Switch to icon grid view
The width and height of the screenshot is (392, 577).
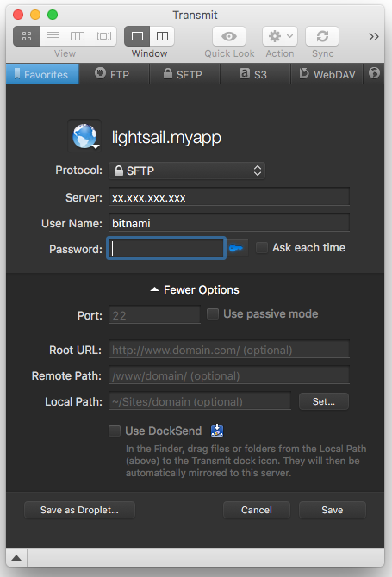[27, 36]
